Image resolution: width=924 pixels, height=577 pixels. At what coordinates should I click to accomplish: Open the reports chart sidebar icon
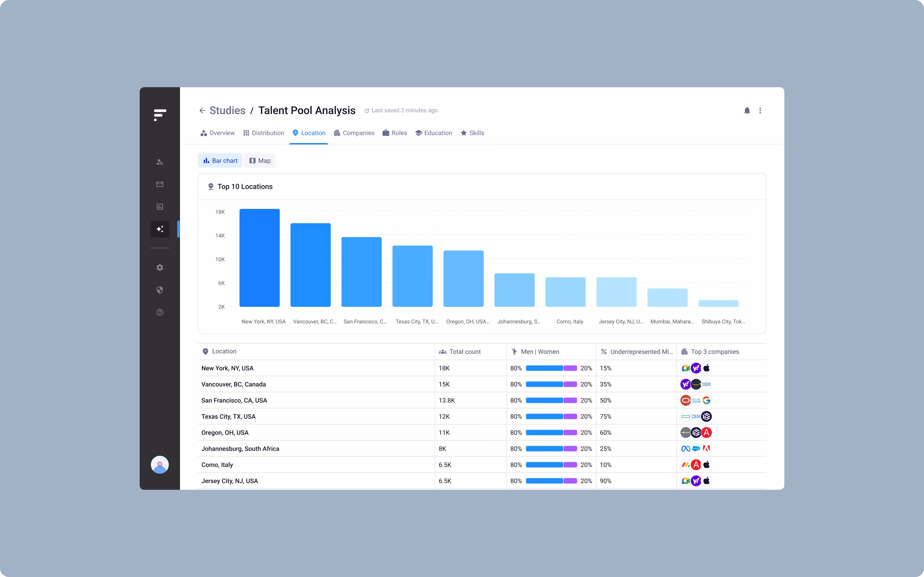(x=160, y=206)
